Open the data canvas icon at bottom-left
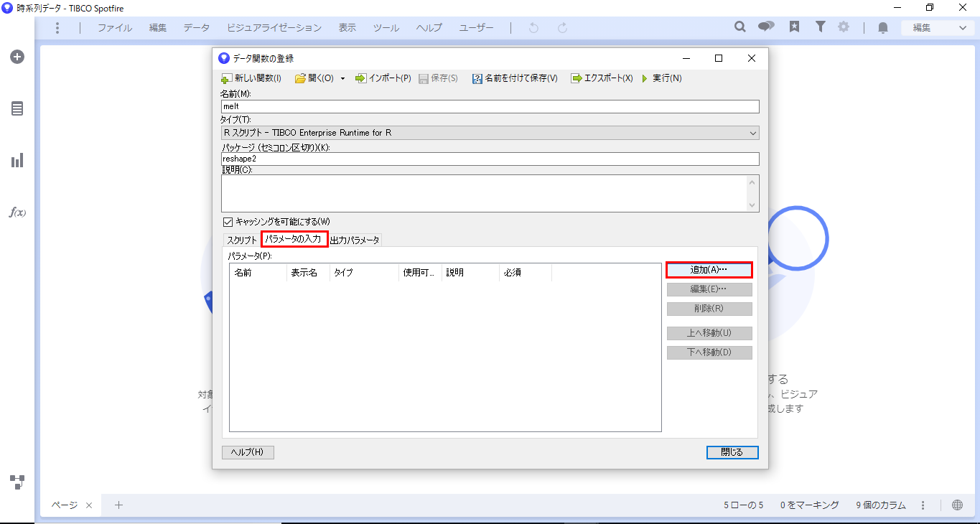The image size is (980, 524). (x=17, y=482)
